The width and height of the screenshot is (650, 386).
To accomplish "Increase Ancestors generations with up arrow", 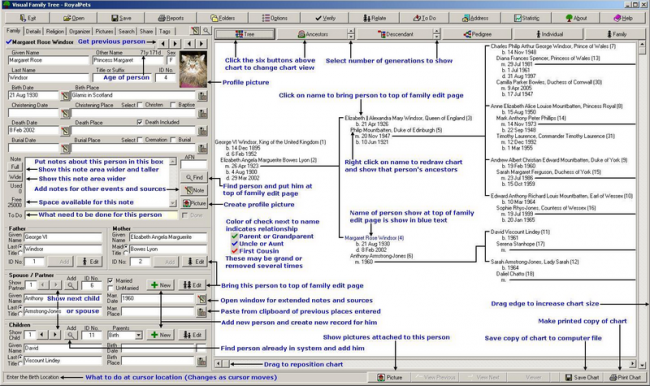I will [x=351, y=32].
